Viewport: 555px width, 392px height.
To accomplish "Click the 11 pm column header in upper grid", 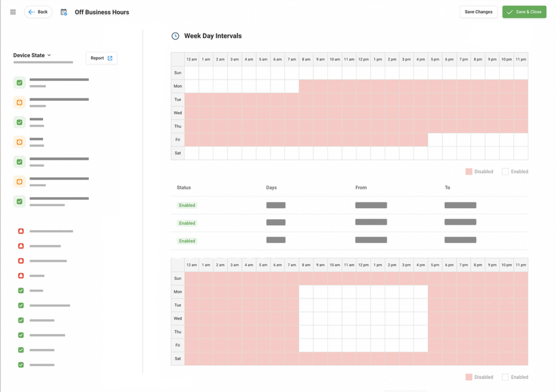I will (x=521, y=60).
